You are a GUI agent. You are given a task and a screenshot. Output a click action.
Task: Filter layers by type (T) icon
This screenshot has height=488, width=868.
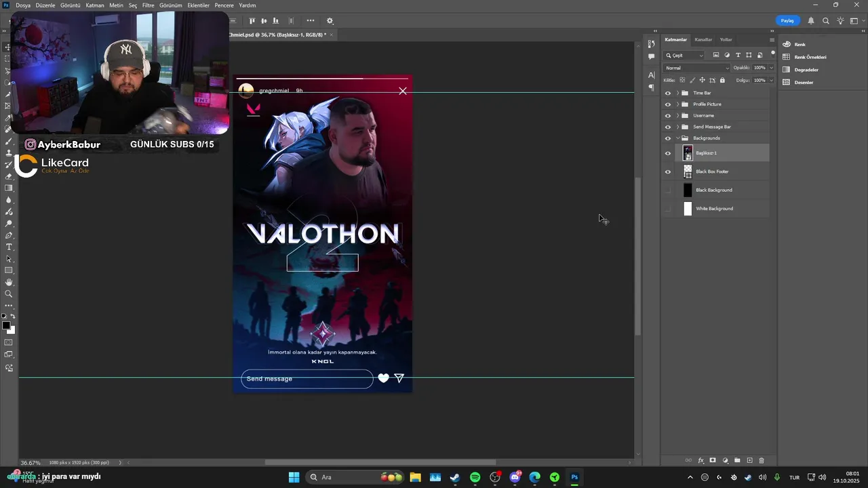738,55
